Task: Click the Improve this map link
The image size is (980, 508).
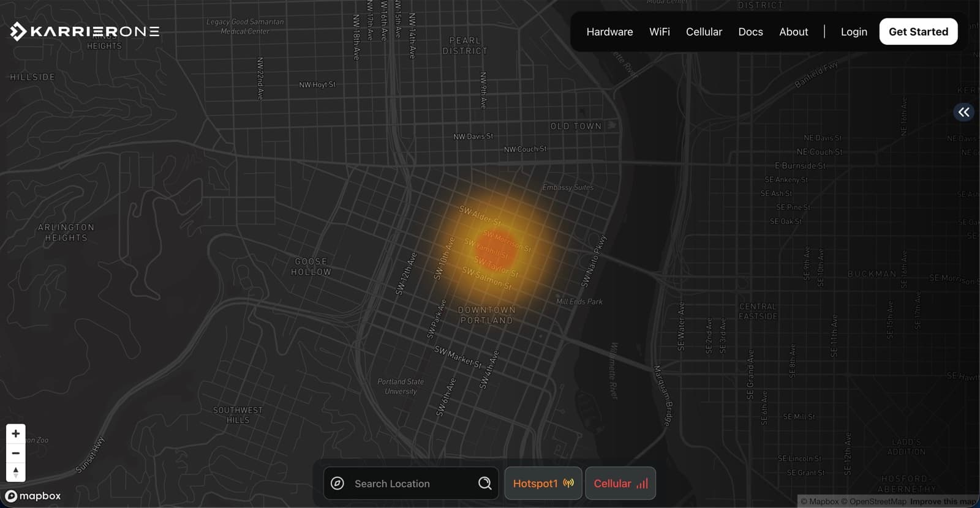Action: [943, 502]
